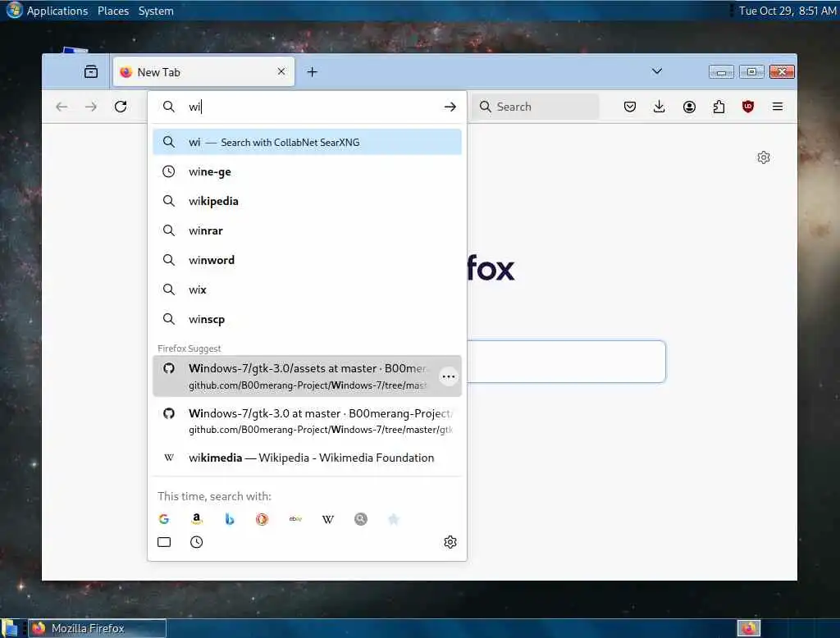Select 'wi — Search with CollabNet SearXNG'
Viewport: 840px width, 638px height.
pos(307,142)
